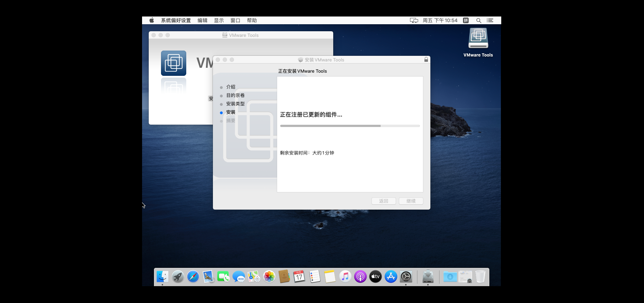644x303 pixels.
Task: Select the VMware Tools disk icon on desktop
Action: click(x=478, y=38)
